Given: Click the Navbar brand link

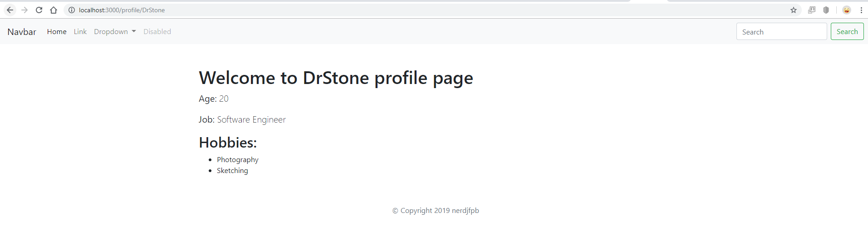Looking at the screenshot, I should click(x=22, y=32).
